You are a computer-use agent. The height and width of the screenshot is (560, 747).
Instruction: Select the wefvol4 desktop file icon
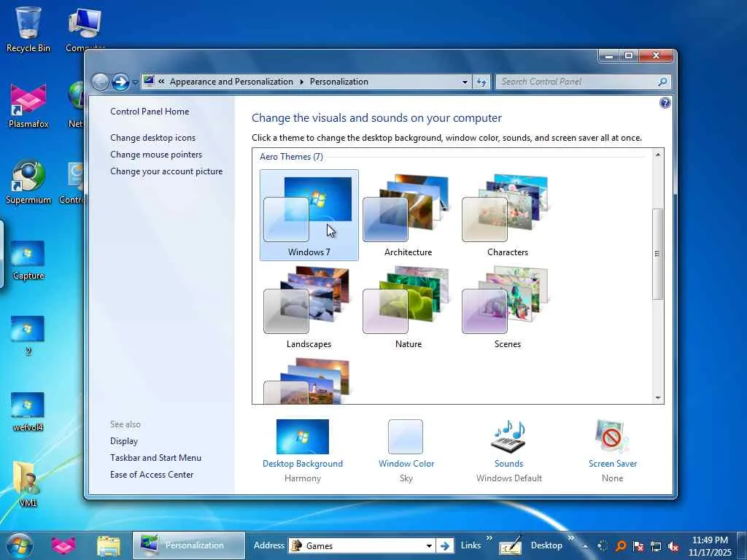click(x=28, y=411)
